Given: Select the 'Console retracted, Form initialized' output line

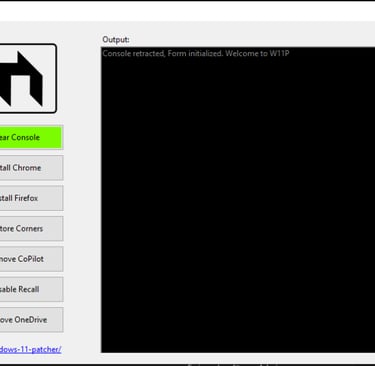Looking at the screenshot, I should 196,53.
